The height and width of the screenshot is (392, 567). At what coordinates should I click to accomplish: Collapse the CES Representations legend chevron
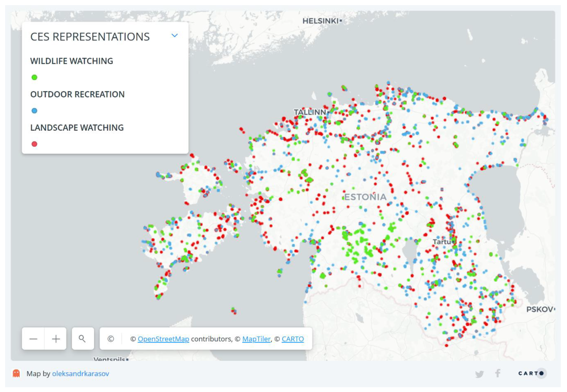174,36
